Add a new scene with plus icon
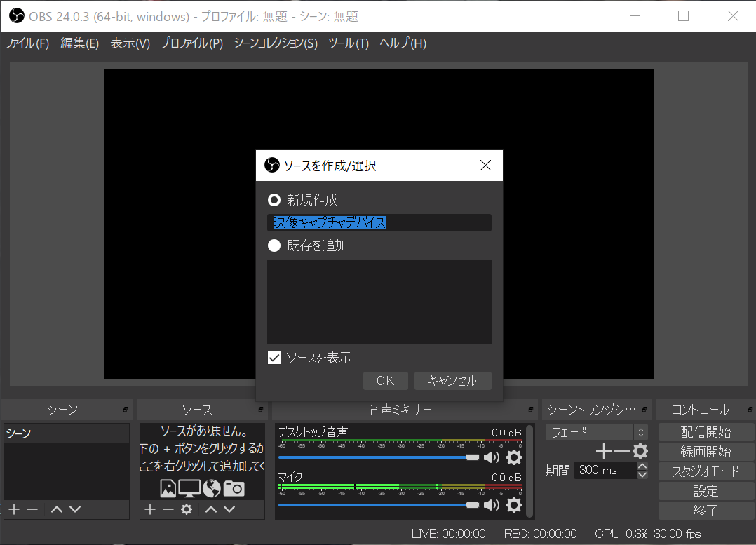This screenshot has height=545, width=756. (15, 509)
